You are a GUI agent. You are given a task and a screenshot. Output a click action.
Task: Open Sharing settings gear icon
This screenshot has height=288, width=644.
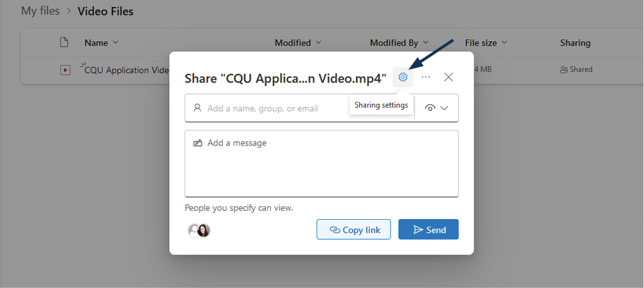point(403,77)
